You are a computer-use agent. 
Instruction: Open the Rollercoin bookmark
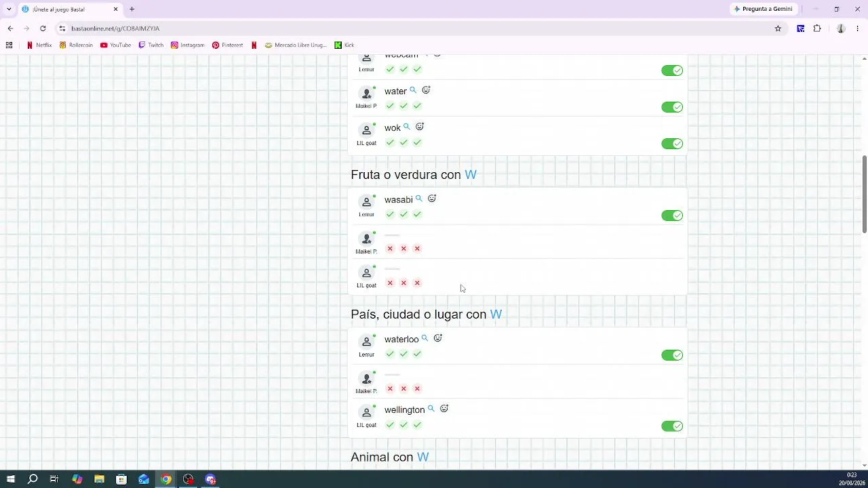click(76, 45)
